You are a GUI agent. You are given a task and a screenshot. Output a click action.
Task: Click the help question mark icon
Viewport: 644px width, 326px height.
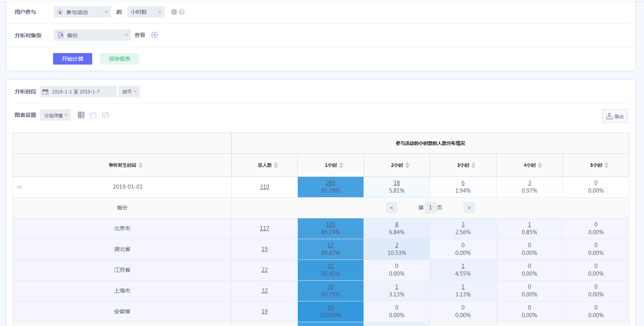tap(182, 12)
